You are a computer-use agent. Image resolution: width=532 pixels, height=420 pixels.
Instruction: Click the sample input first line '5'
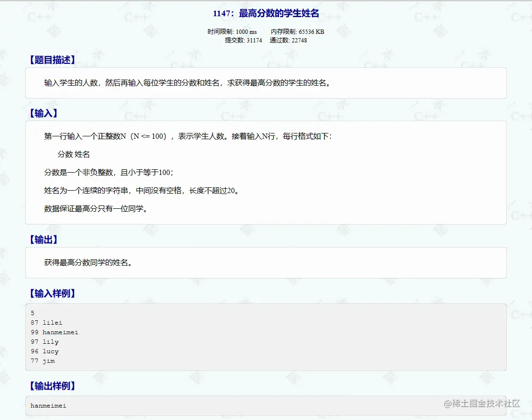[x=32, y=313]
